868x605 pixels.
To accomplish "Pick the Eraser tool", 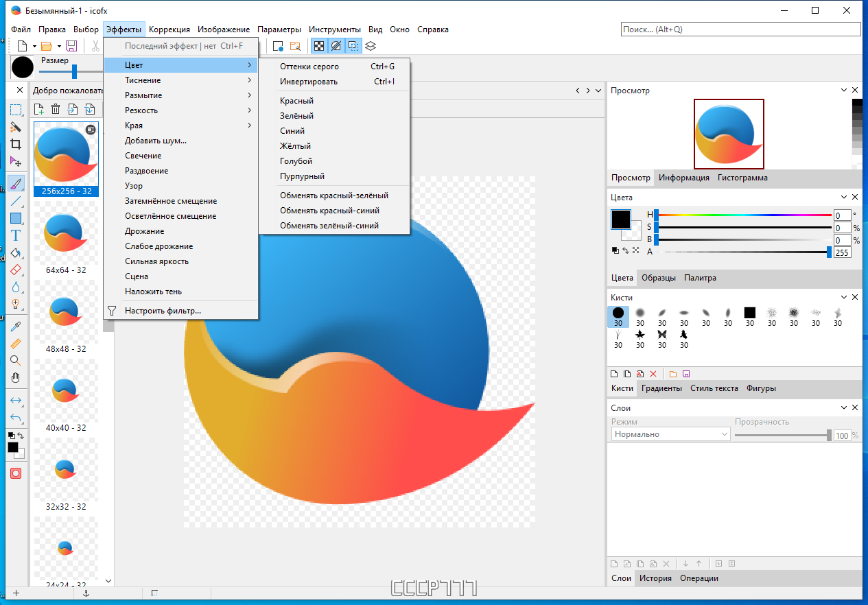I will pyautogui.click(x=15, y=270).
